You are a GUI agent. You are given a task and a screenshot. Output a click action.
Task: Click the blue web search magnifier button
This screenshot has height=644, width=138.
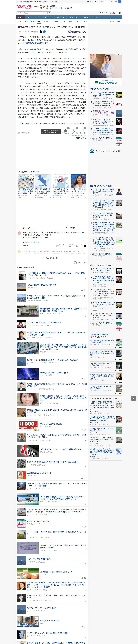click(x=120, y=2)
